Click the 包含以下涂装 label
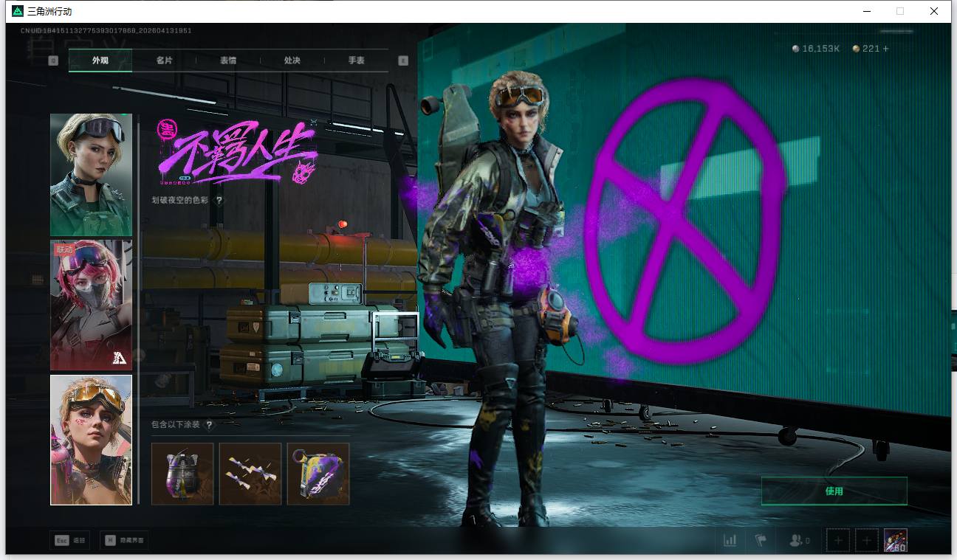 176,425
